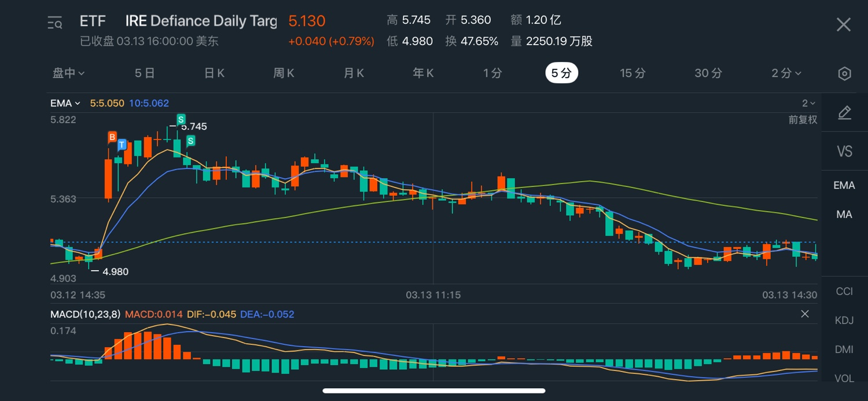Switch to the EMA overlay indicator

pyautogui.click(x=844, y=186)
